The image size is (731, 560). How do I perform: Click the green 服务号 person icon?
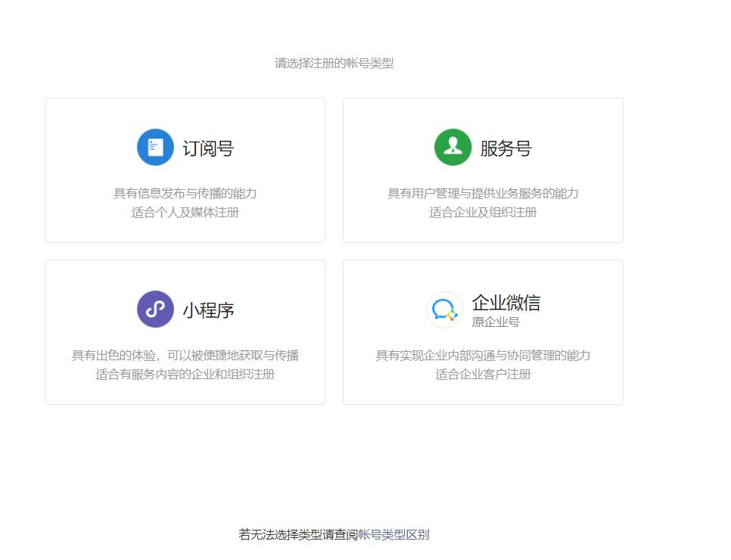[x=453, y=148]
